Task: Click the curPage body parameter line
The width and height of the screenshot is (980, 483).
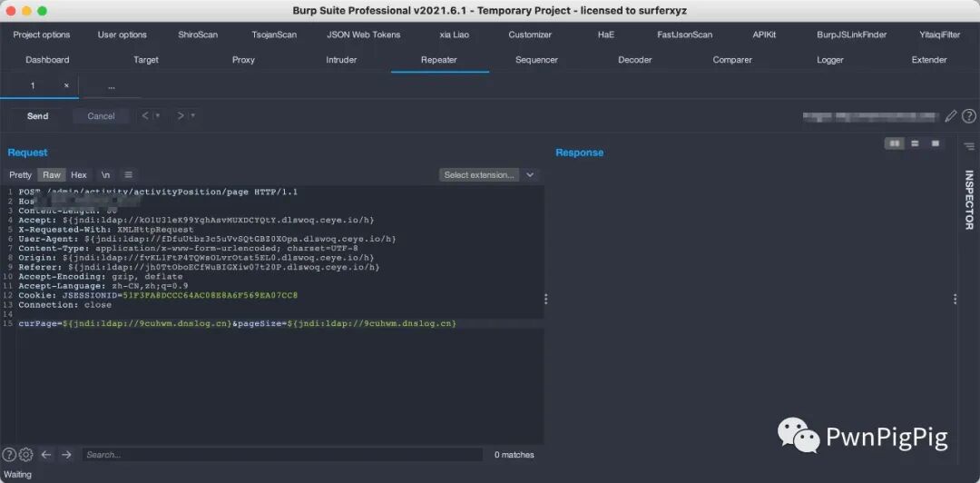Action: click(x=238, y=323)
